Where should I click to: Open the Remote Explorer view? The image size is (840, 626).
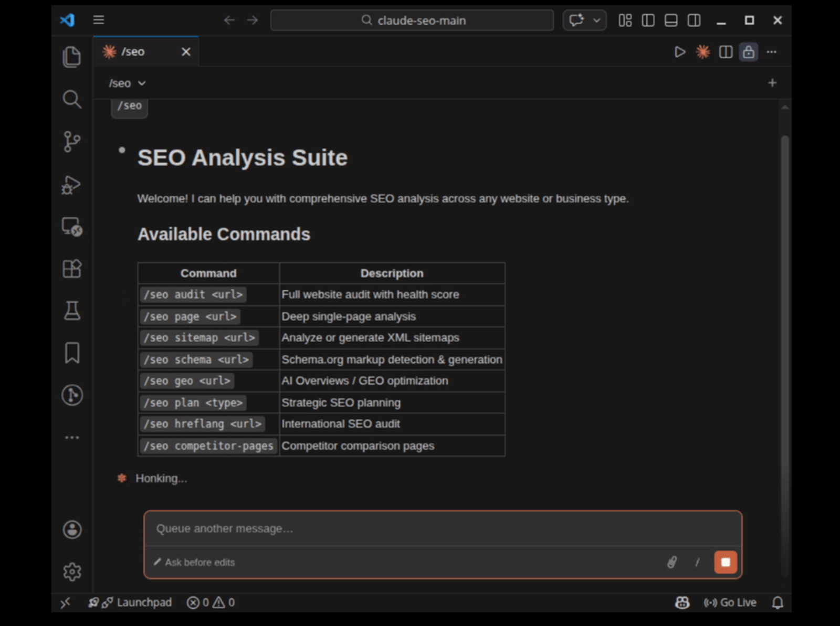pos(72,227)
